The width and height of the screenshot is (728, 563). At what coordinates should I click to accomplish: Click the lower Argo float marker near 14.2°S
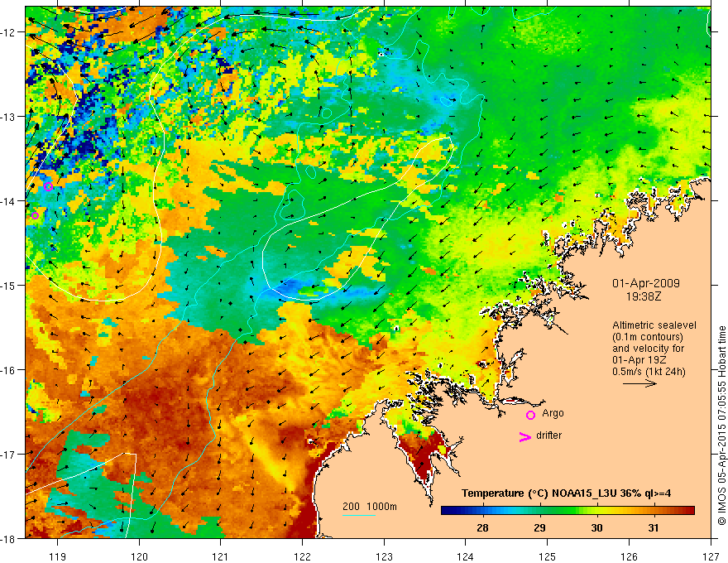click(x=35, y=215)
